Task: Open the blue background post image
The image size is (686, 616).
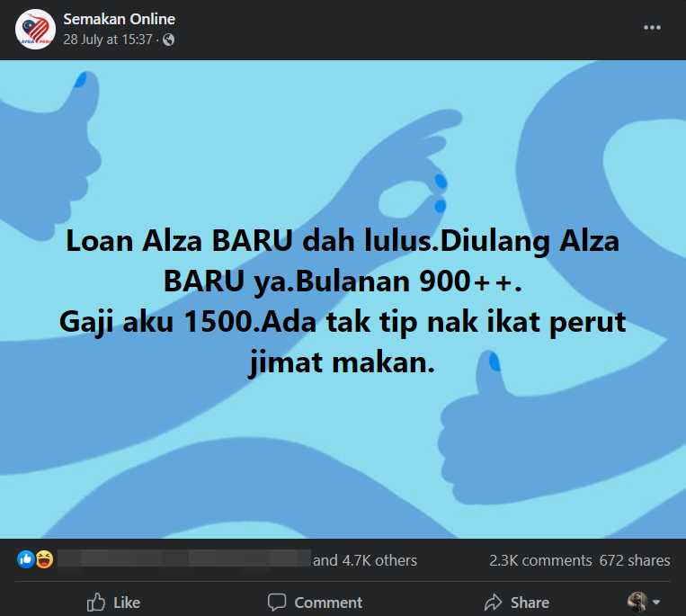Action: (x=343, y=299)
